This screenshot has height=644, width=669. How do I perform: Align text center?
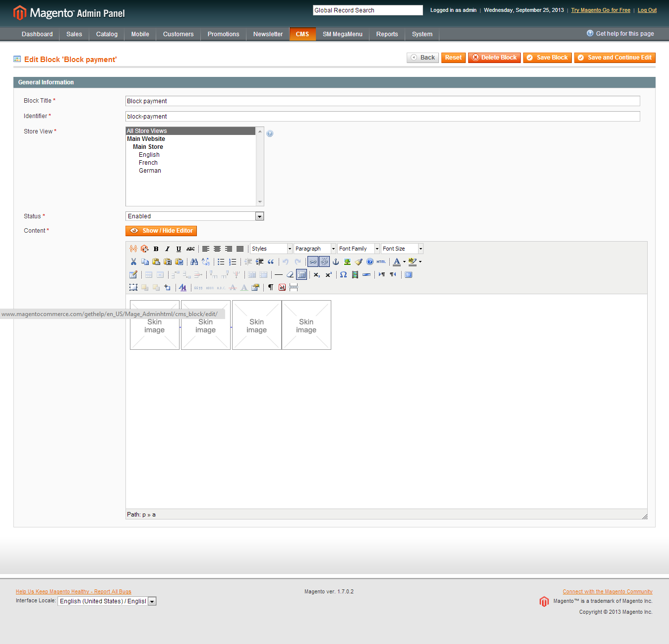coord(217,249)
